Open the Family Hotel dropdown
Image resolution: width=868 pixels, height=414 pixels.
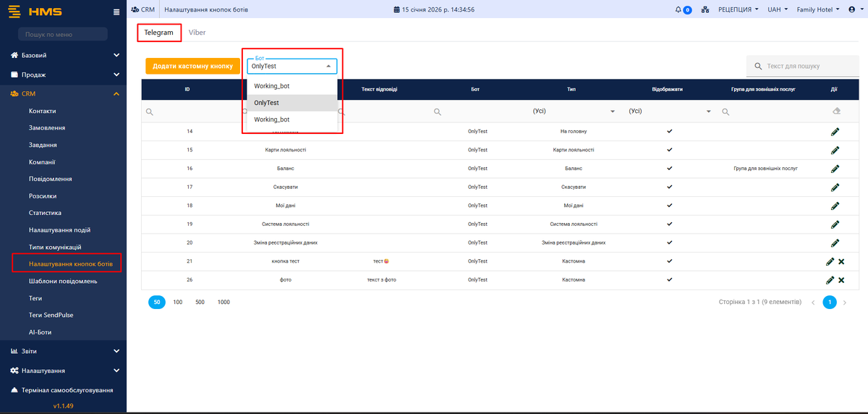[817, 10]
